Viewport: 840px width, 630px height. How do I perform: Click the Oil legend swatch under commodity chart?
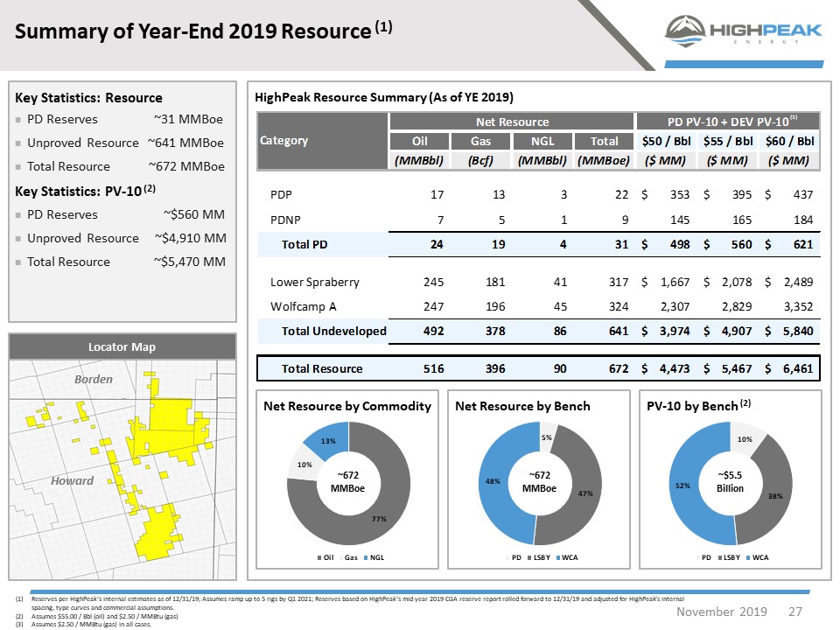coord(320,557)
